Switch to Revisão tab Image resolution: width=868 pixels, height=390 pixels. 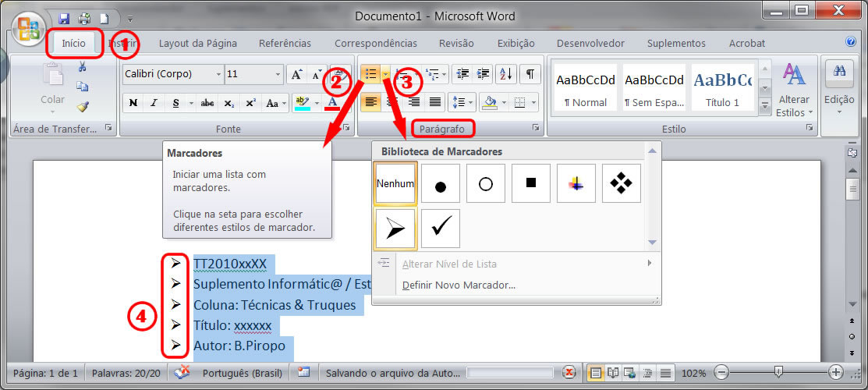[x=457, y=43]
